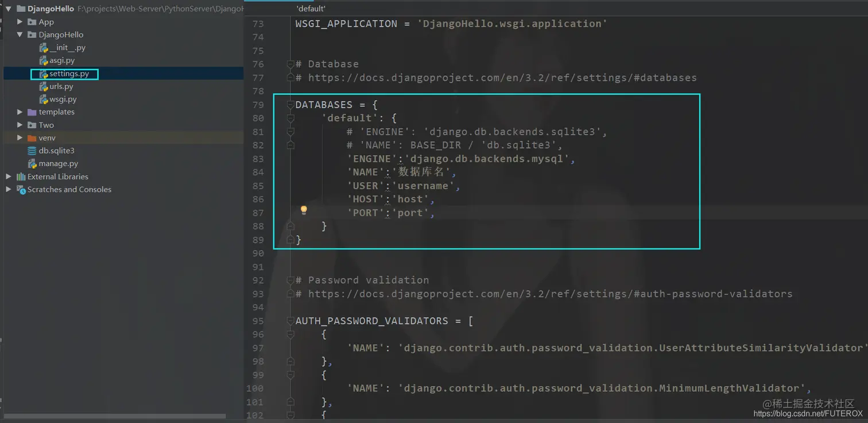The height and width of the screenshot is (423, 868).
Task: Click the db.sqlite3 database icon
Action: pos(32,151)
